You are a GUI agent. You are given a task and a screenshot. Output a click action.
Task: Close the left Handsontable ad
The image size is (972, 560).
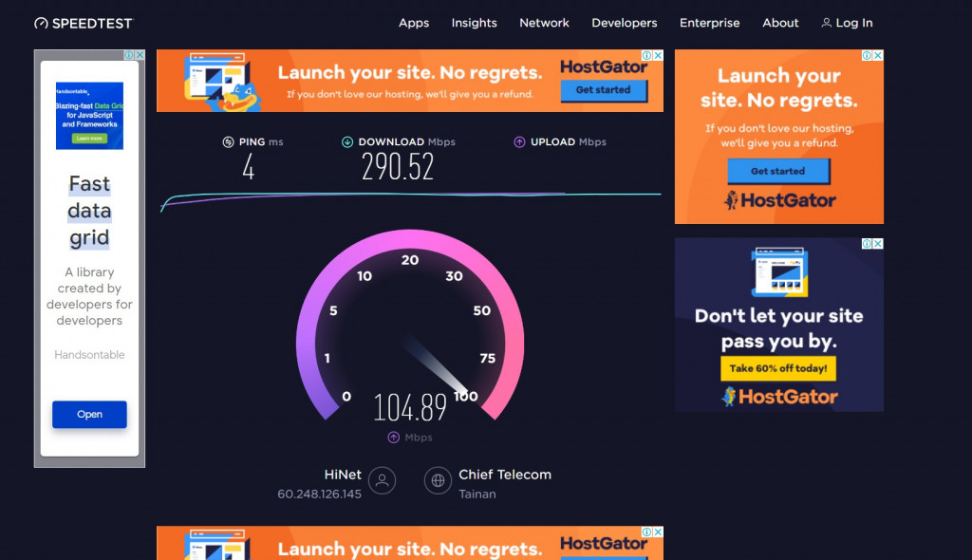tap(140, 54)
